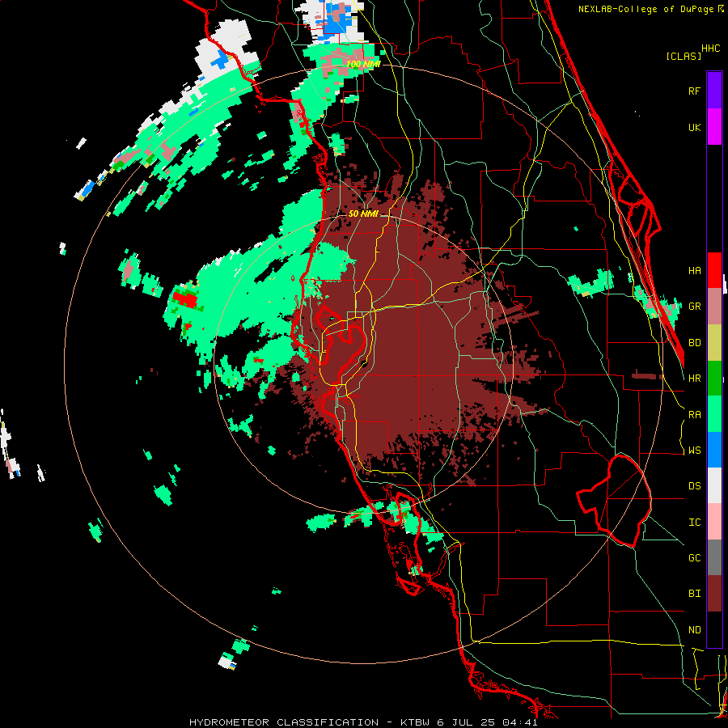This screenshot has width=728, height=728.
Task: Click the RF legend label text
Action: [x=694, y=91]
